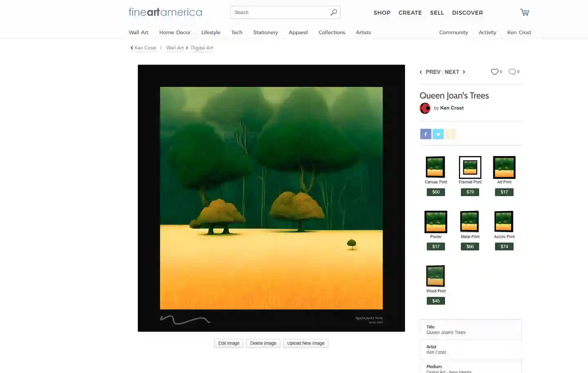Screen dimensions: 588x373
Task: Click the main Queen Joan's Trees artwork
Action: (271, 198)
